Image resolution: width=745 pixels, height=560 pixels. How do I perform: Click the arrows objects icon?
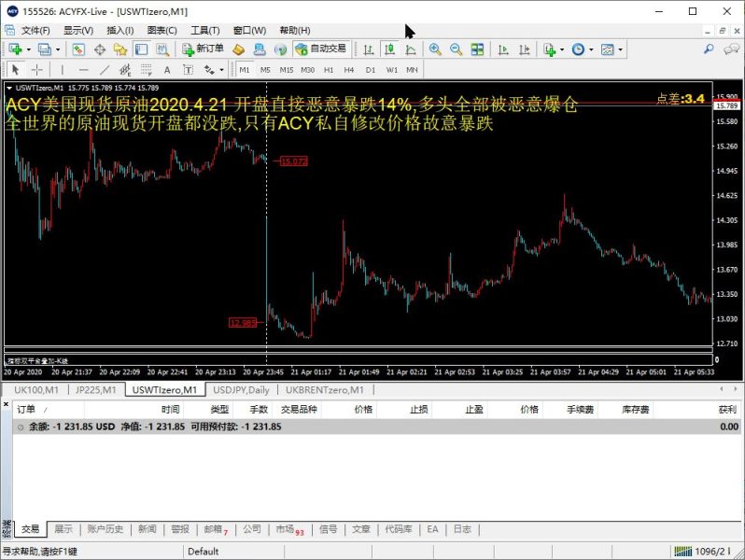coord(209,70)
